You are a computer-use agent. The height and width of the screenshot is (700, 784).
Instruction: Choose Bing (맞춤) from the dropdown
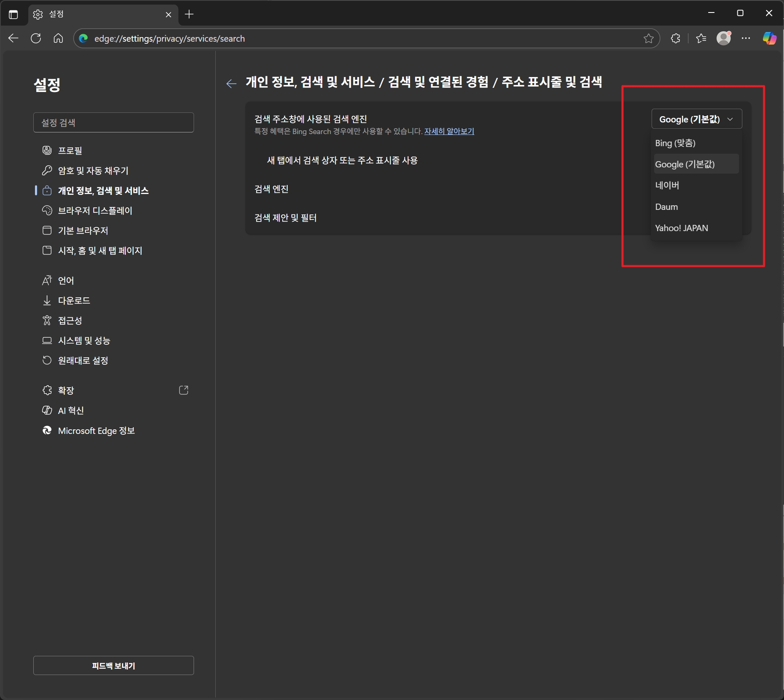[696, 143]
